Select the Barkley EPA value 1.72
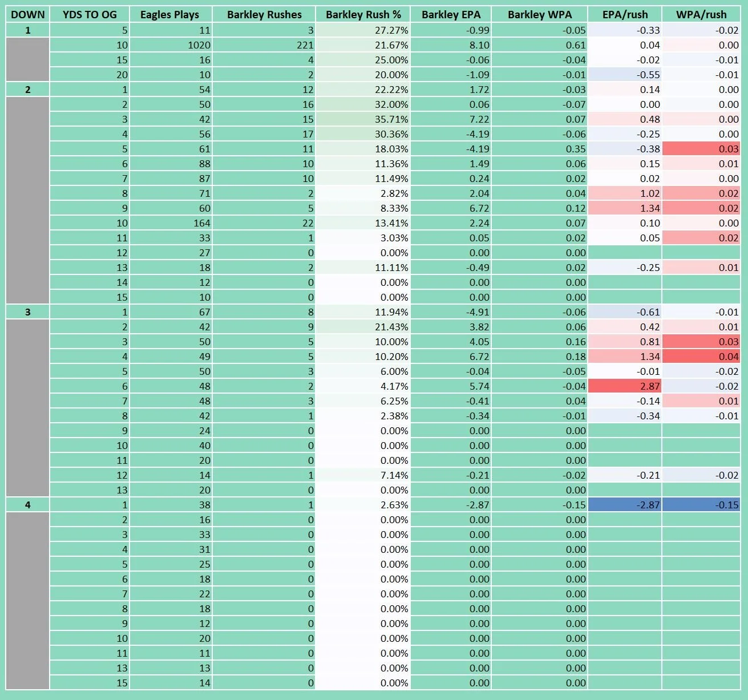Screen dimensions: 748x700 click(451, 90)
